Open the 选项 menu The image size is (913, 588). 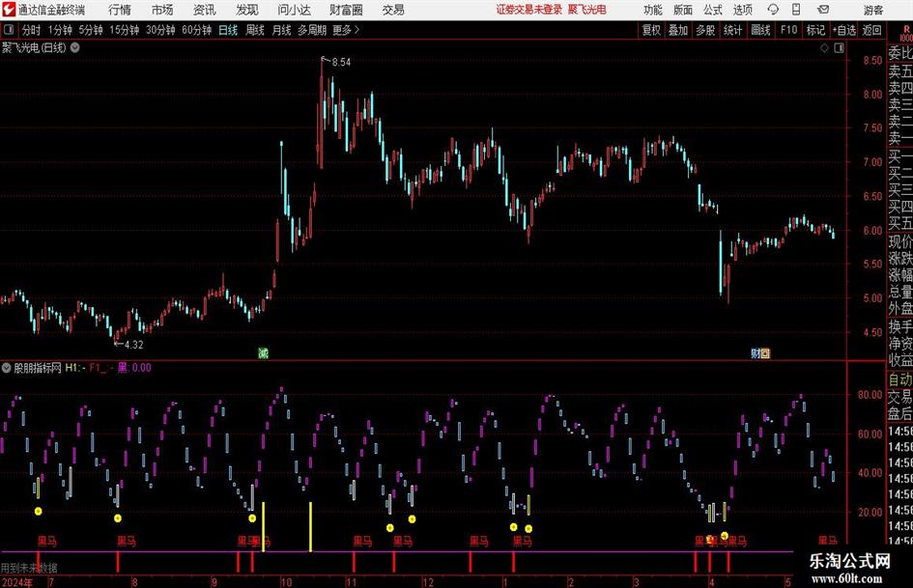742,10
